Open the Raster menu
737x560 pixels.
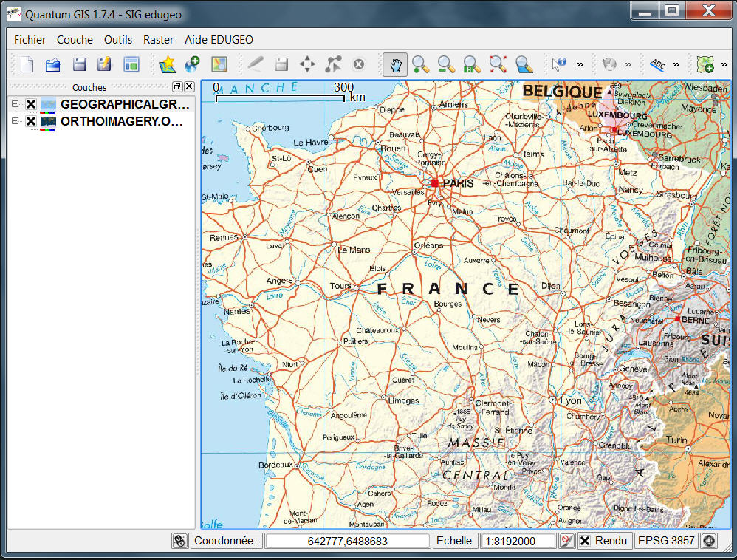(158, 40)
